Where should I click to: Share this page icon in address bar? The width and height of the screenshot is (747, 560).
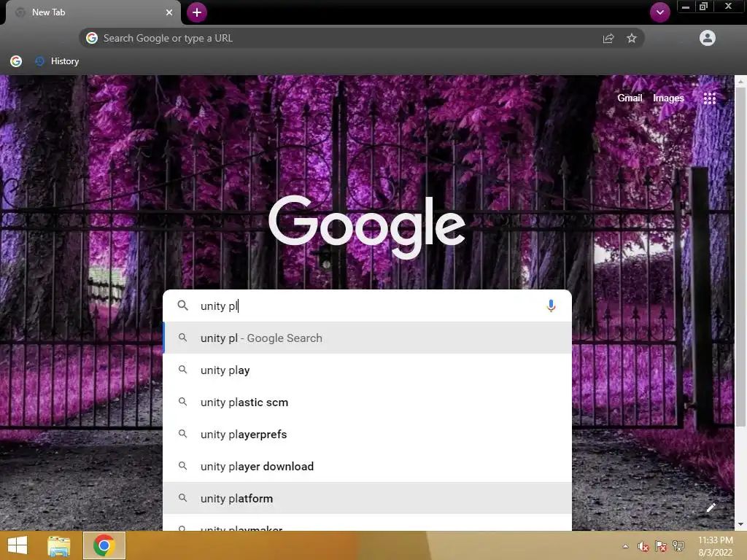click(x=608, y=38)
